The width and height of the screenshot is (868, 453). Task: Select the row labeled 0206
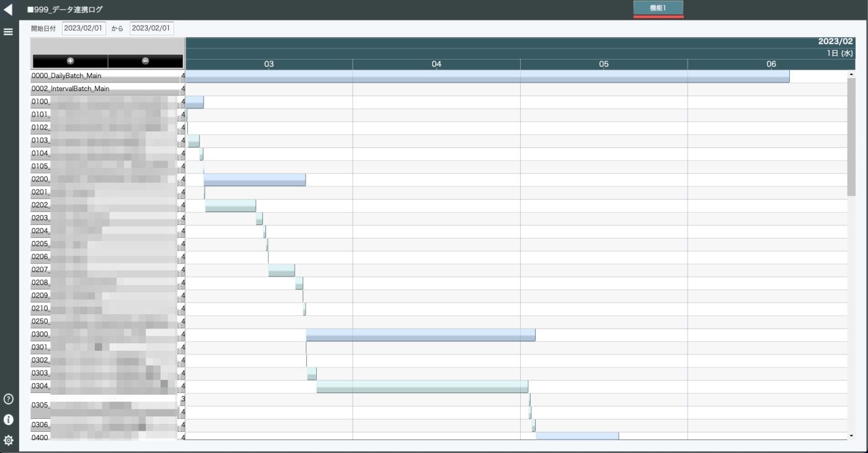point(104,257)
